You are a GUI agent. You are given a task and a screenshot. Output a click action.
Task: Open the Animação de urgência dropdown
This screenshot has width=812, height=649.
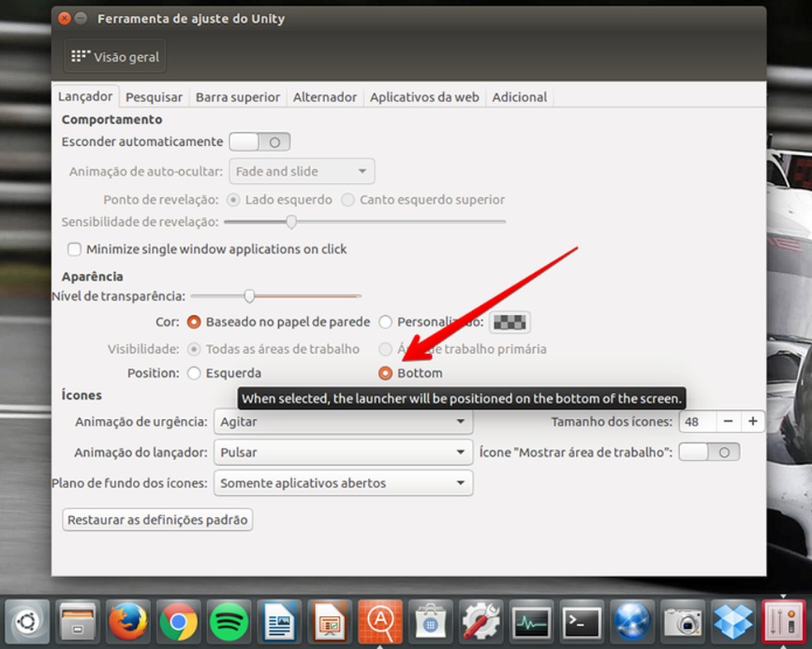click(x=342, y=421)
